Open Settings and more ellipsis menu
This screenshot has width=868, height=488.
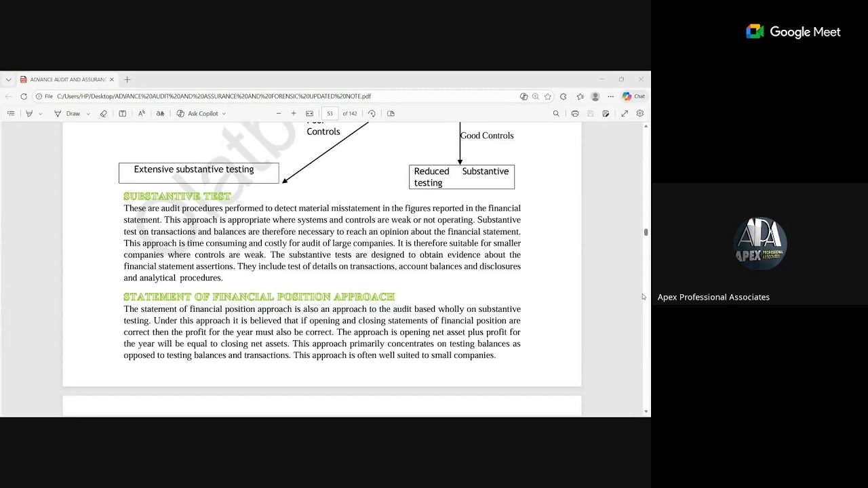(x=610, y=96)
